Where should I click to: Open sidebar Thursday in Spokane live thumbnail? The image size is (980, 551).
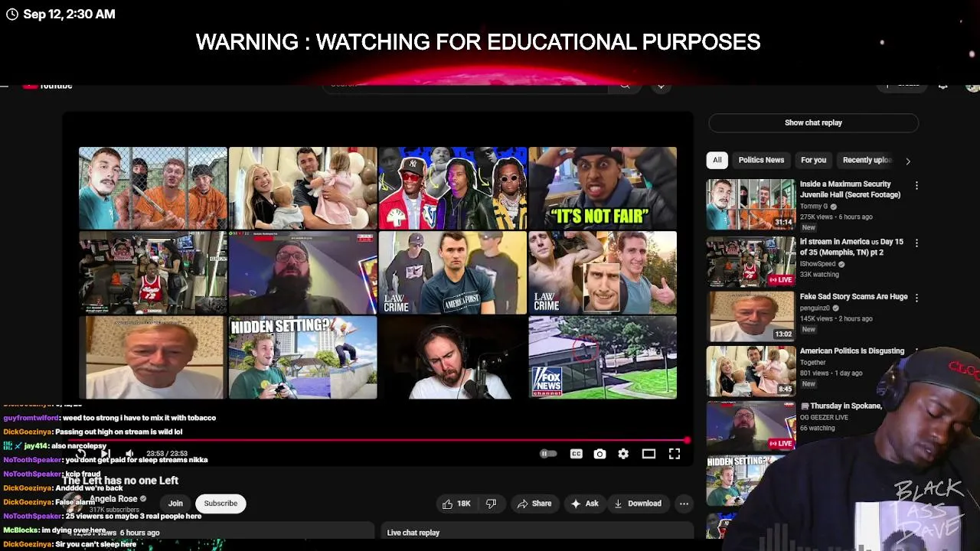750,425
